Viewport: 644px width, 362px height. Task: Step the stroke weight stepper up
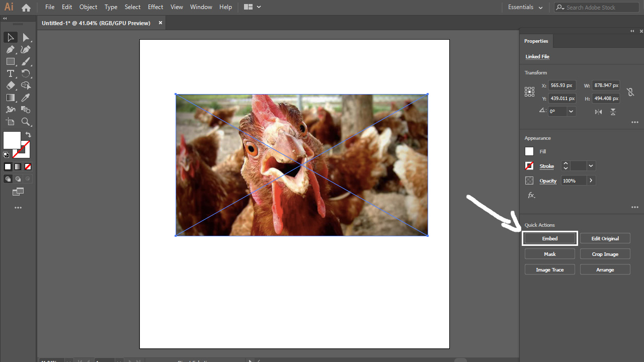pyautogui.click(x=566, y=163)
